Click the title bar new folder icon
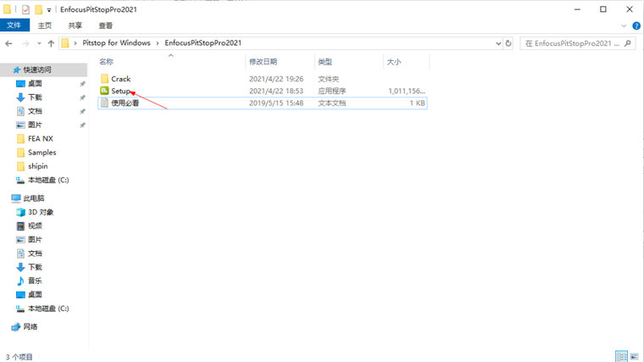The width and height of the screenshot is (644, 362). pos(38,9)
